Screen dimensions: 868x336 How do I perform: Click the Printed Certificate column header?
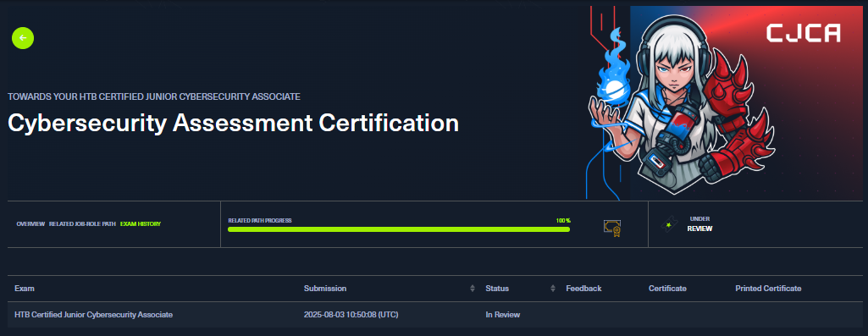(x=768, y=289)
